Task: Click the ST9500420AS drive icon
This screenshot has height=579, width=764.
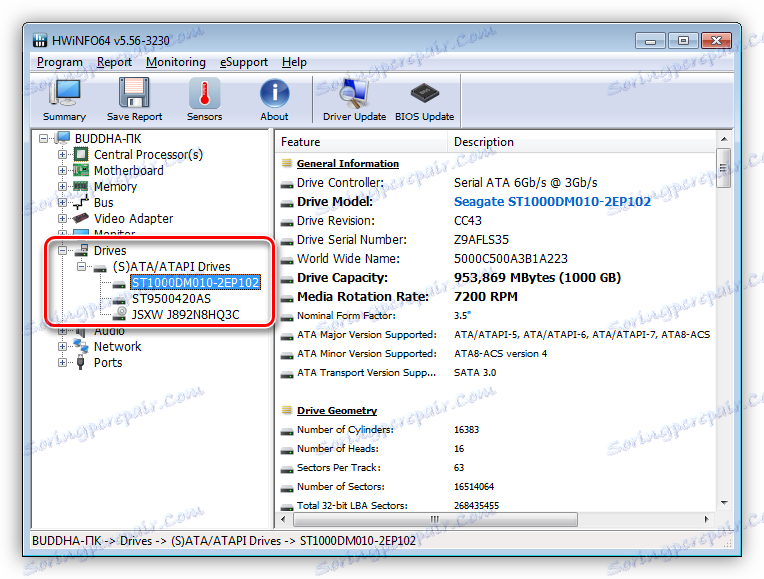Action: click(x=119, y=300)
